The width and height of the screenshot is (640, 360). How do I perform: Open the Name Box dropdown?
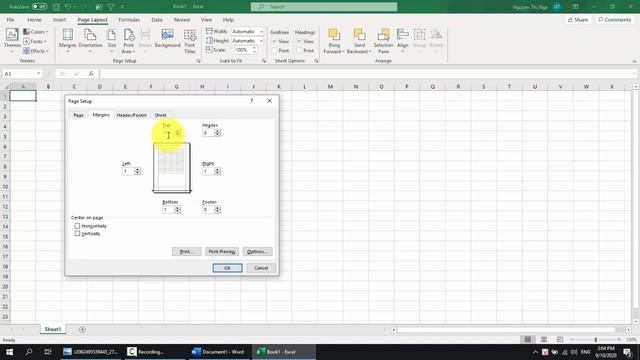(38, 74)
